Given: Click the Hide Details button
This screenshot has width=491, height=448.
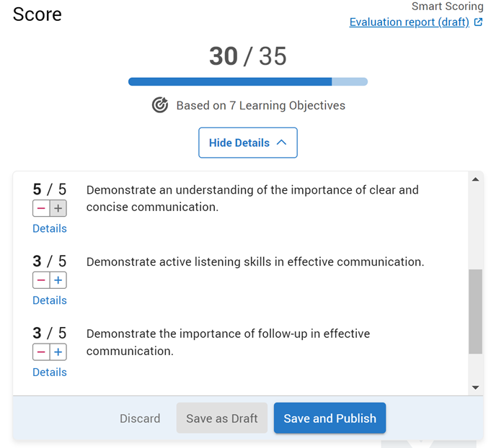Looking at the screenshot, I should [248, 143].
